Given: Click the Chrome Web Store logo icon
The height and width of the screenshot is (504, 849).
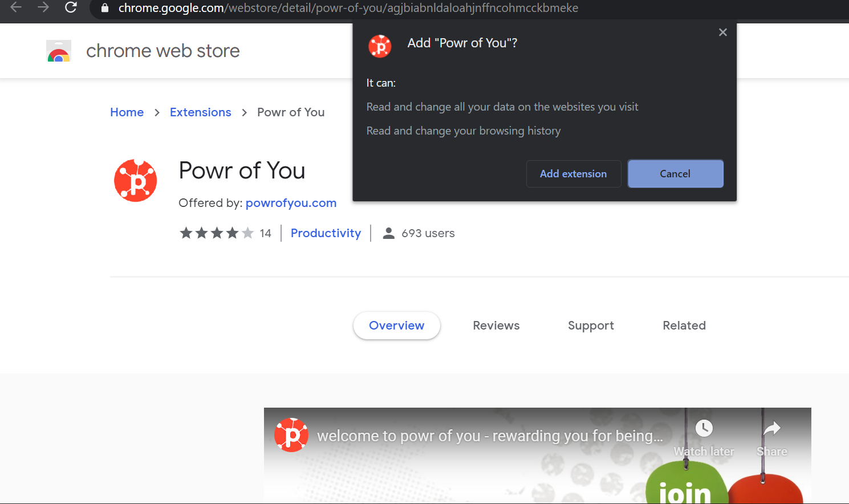Looking at the screenshot, I should click(59, 51).
